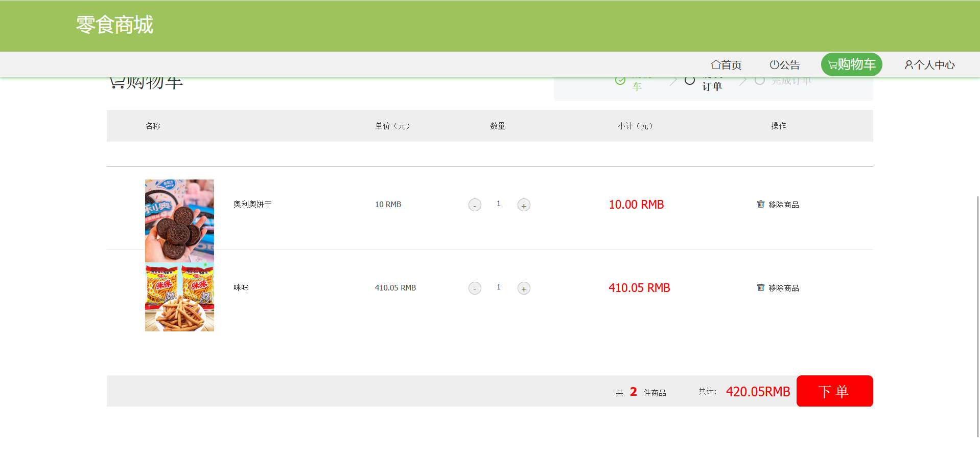Decrease quantity of 咪咪 with minus
The height and width of the screenshot is (449, 980).
click(475, 288)
